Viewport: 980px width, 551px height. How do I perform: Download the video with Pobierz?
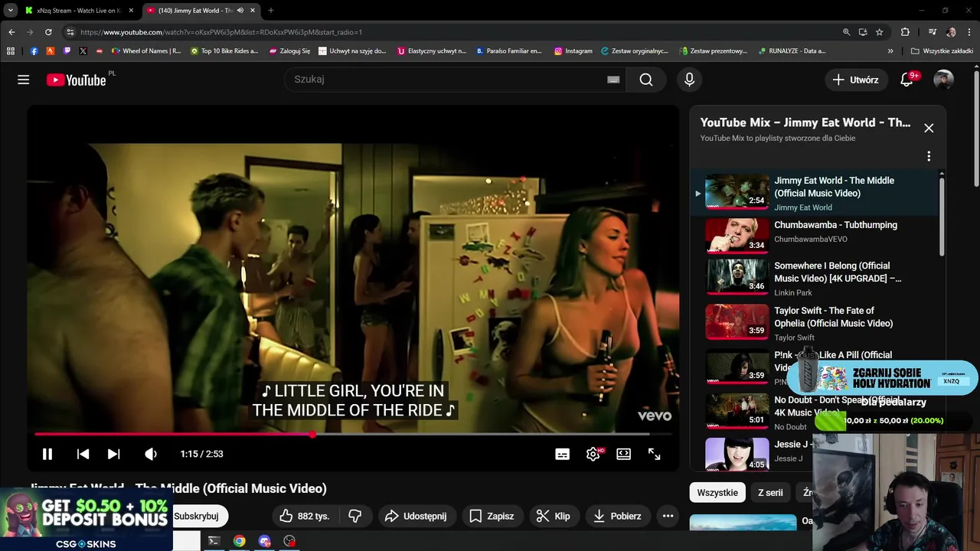[x=617, y=516]
